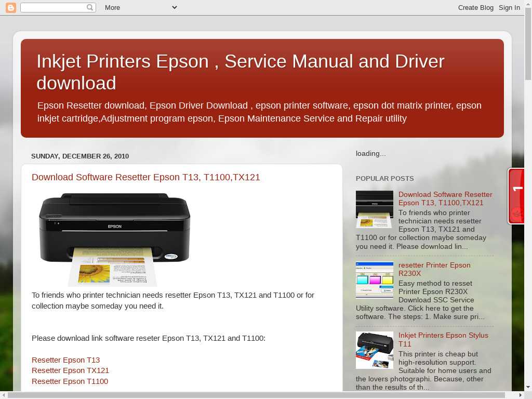Click the line 'Please download link software reseter'
This screenshot has height=399, width=532.
click(x=149, y=338)
